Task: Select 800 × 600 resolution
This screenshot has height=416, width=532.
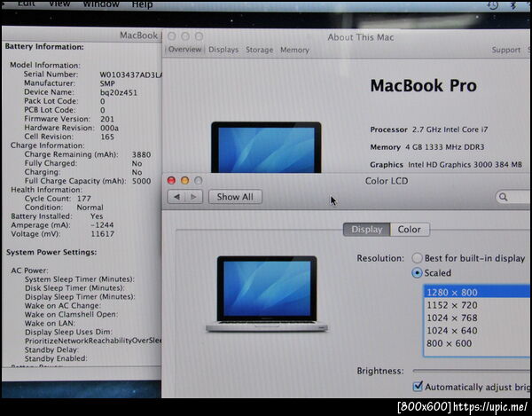Action: (x=477, y=343)
